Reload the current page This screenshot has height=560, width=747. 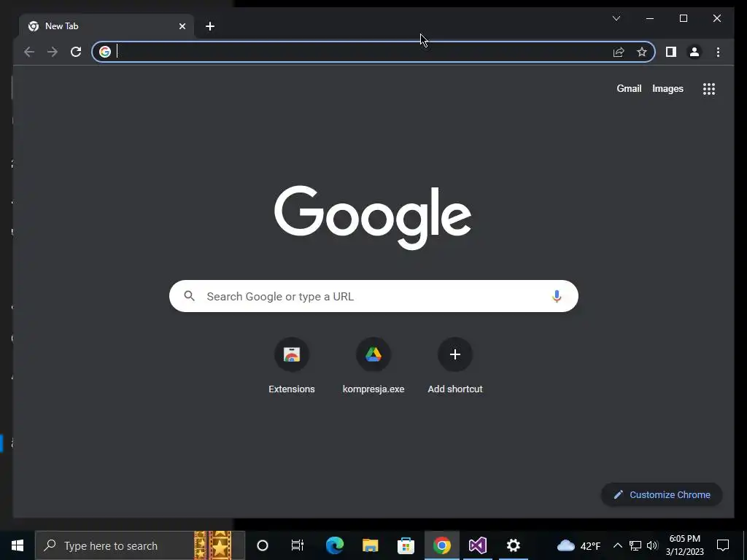tap(76, 52)
